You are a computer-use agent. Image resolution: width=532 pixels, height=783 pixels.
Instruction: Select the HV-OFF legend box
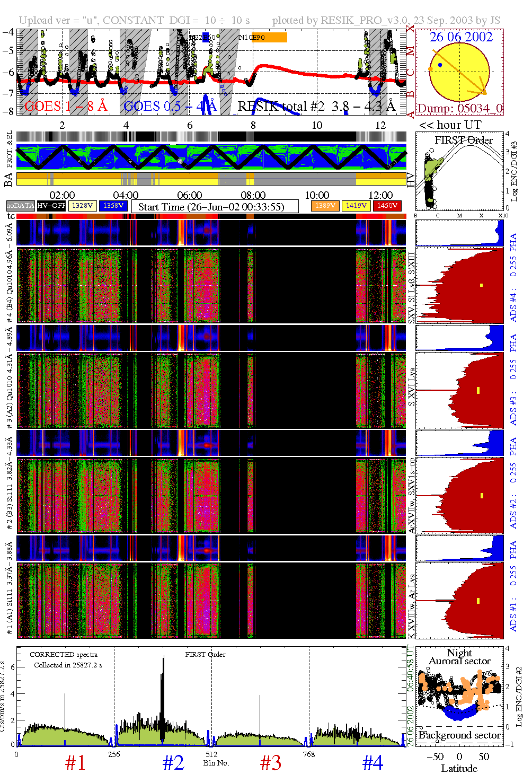pos(51,206)
